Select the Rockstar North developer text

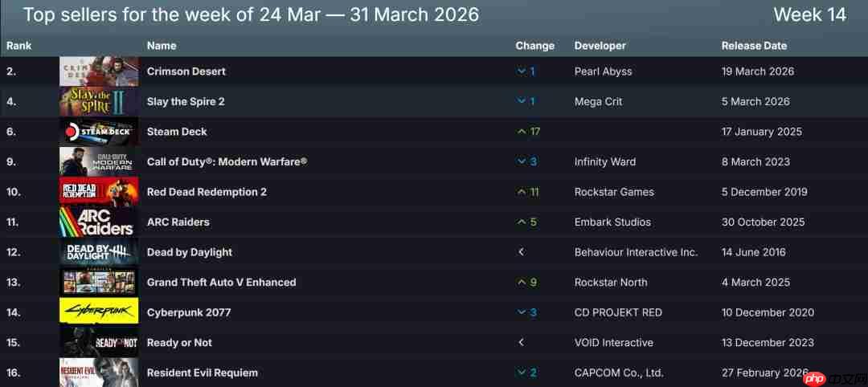[x=611, y=283]
